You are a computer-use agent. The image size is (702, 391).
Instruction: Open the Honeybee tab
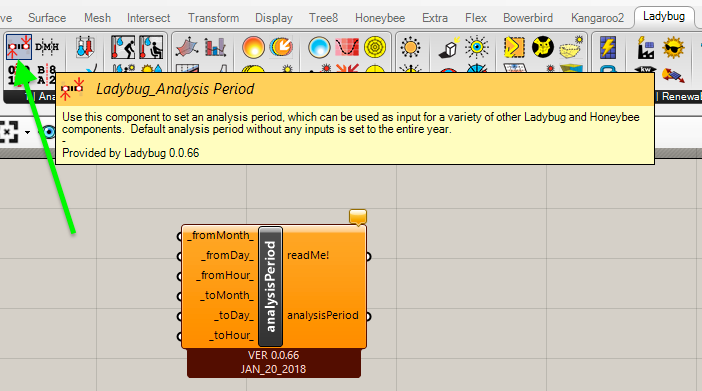pyautogui.click(x=380, y=18)
